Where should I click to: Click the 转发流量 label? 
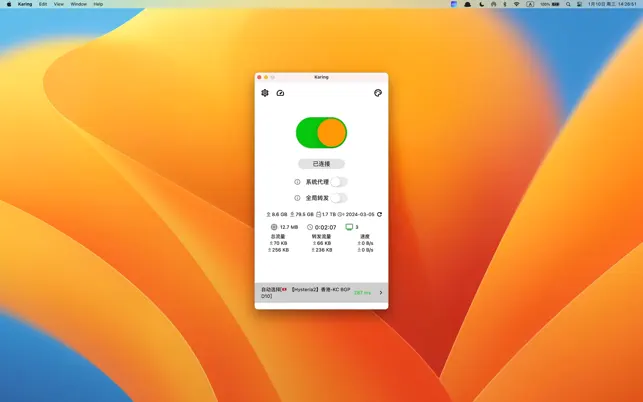tap(321, 236)
